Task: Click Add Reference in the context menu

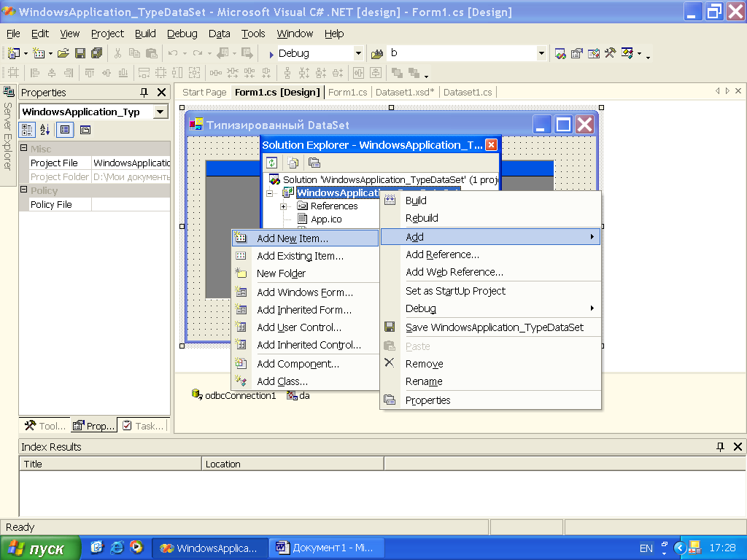Action: pos(442,254)
